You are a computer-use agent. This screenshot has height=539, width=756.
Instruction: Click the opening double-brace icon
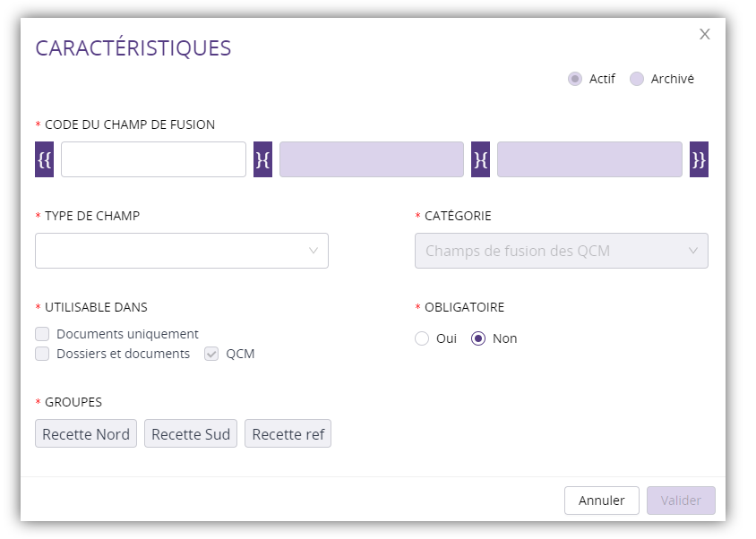pos(45,159)
